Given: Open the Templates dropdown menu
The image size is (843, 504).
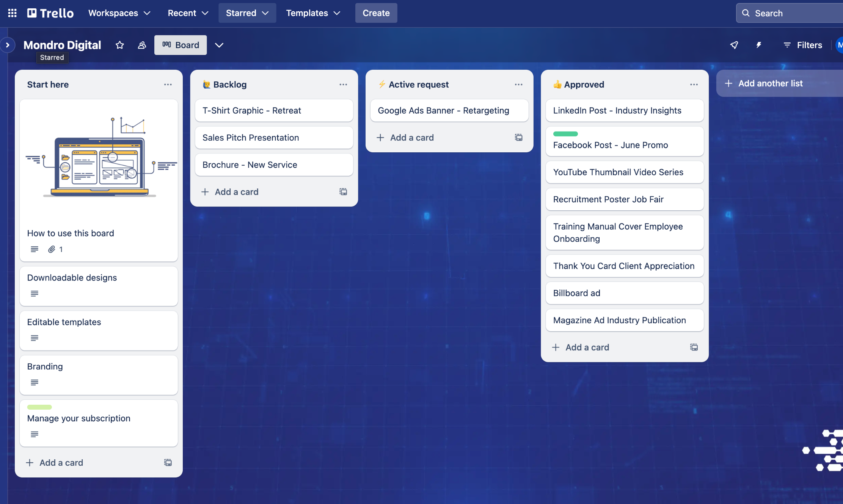Looking at the screenshot, I should [313, 13].
